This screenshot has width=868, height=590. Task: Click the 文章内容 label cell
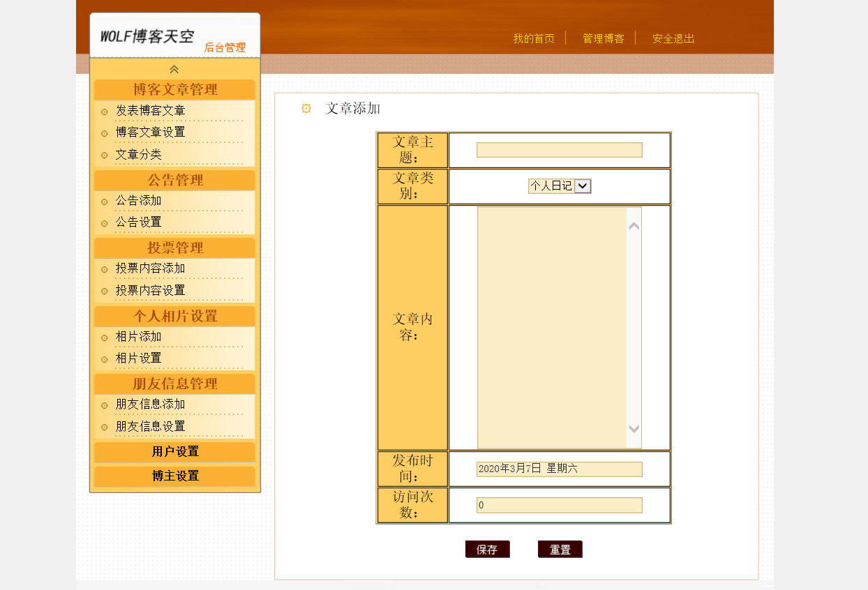(x=413, y=328)
